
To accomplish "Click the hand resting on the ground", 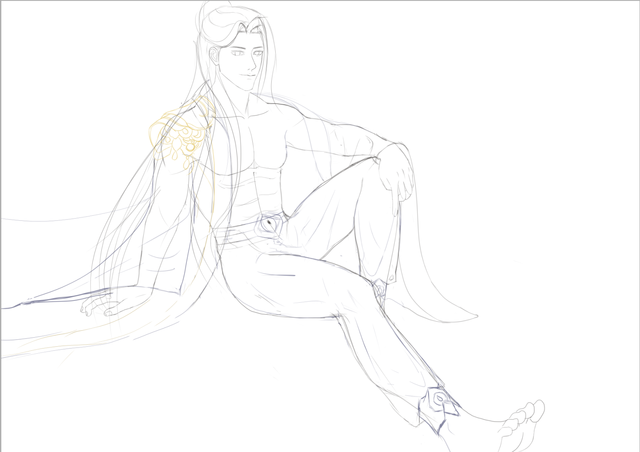I will (x=103, y=304).
